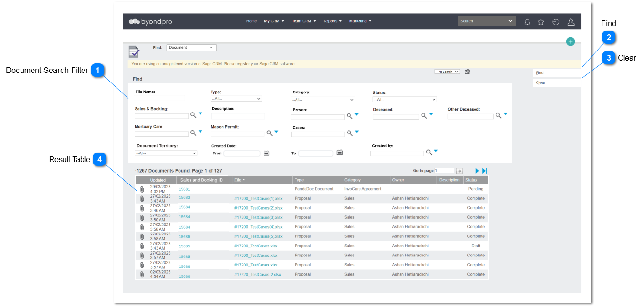Sort results by Updated column

(158, 180)
